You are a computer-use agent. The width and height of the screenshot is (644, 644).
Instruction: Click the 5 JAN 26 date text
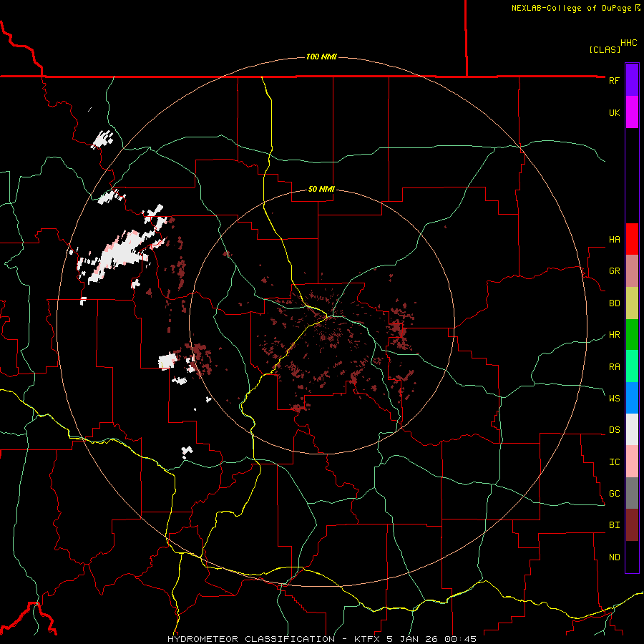[x=413, y=639]
